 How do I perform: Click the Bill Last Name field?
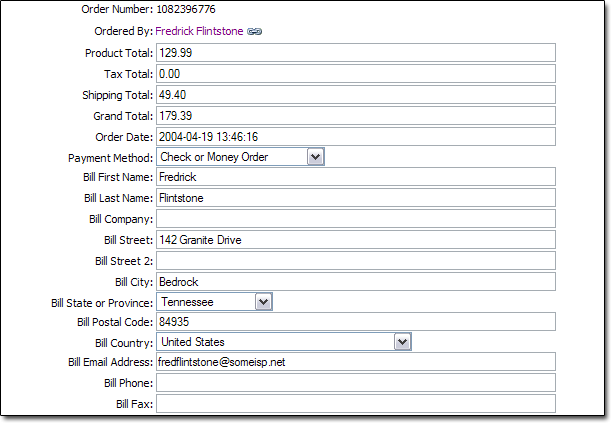[x=355, y=198]
